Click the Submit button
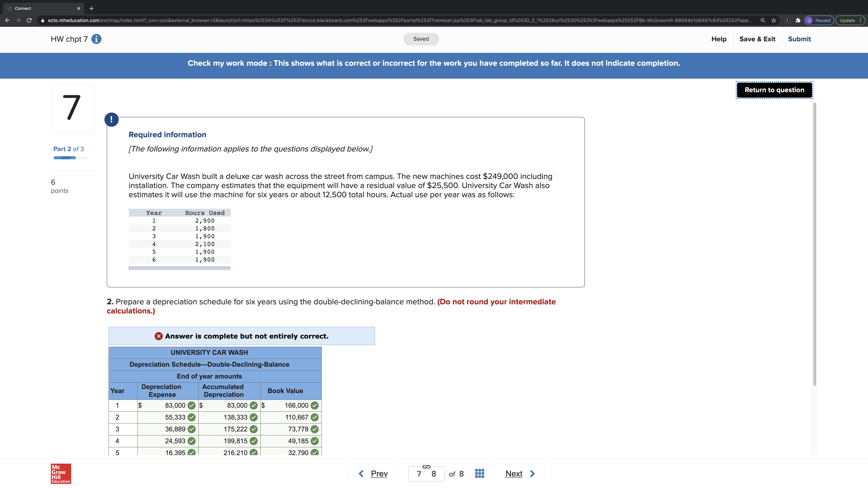 (x=799, y=39)
